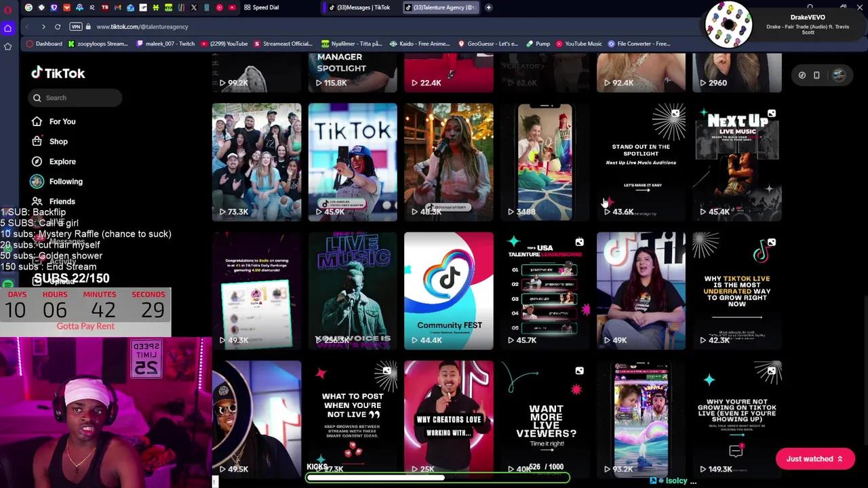The width and height of the screenshot is (868, 488).
Task: Open the Pump bookmark
Action: pos(538,43)
